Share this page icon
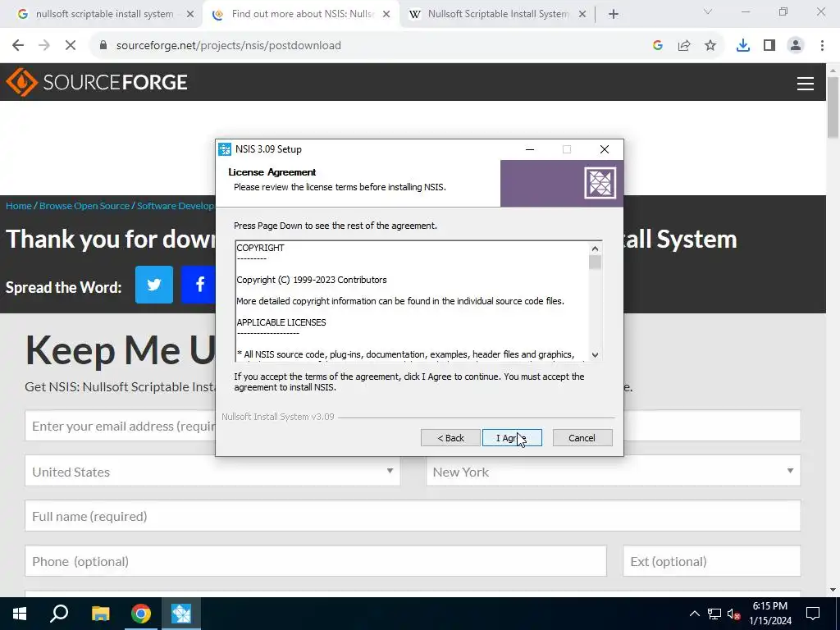 tap(684, 46)
